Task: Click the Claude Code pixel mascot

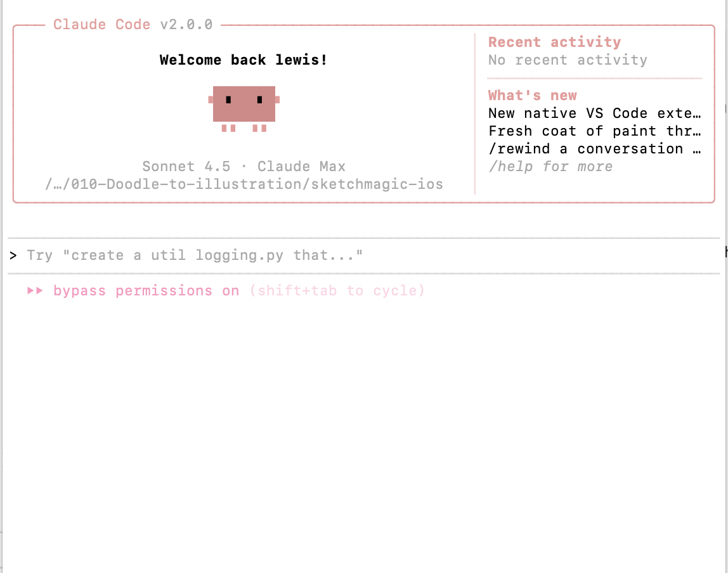Action: coord(244,109)
